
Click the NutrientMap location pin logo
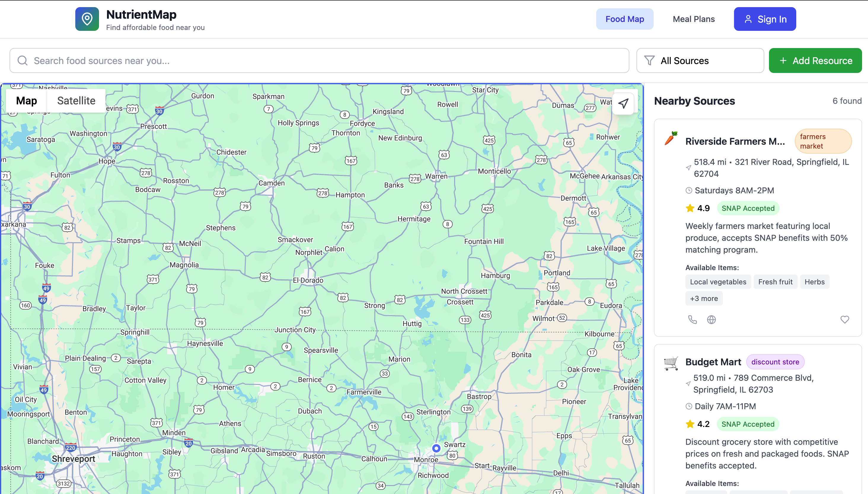click(x=87, y=19)
